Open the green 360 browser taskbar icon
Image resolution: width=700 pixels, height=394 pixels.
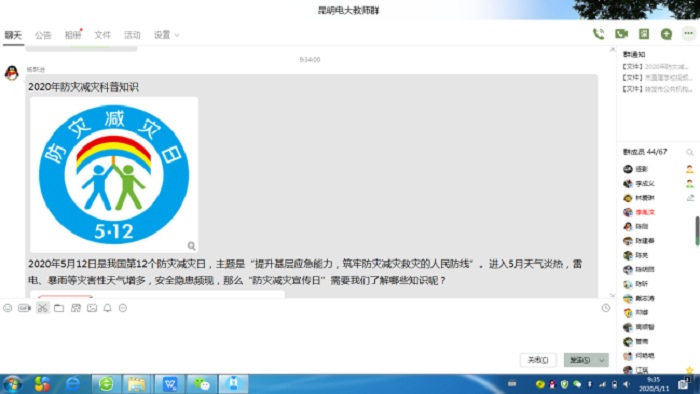pyautogui.click(x=106, y=384)
